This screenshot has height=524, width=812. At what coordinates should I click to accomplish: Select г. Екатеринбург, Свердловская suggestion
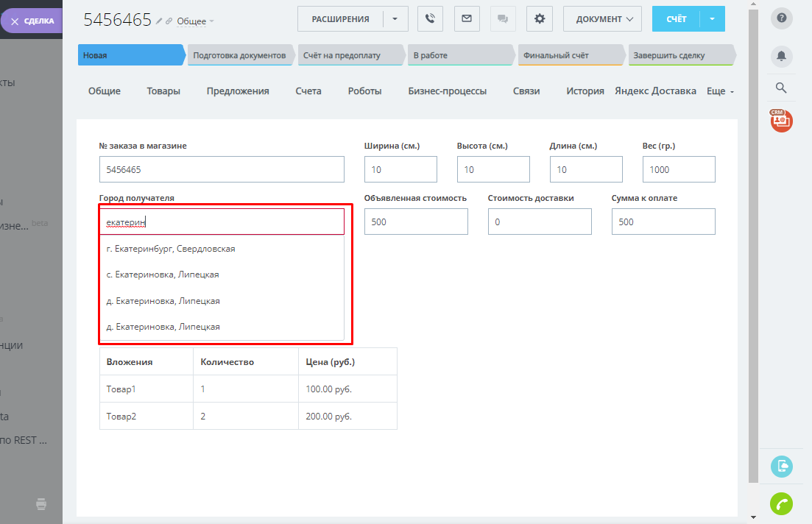click(x=171, y=249)
